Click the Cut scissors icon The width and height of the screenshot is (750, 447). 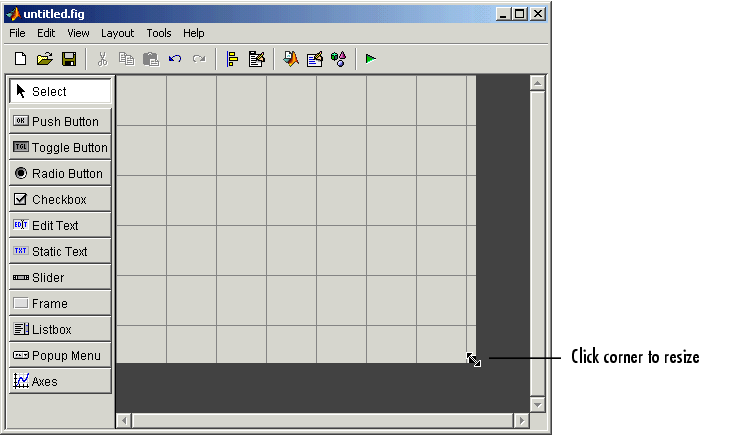tap(102, 59)
